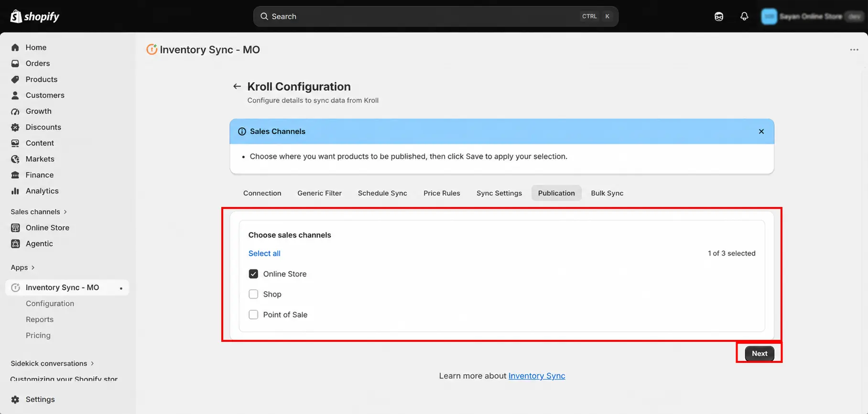
Task: Switch to the Generic Filter tab
Action: (x=319, y=193)
